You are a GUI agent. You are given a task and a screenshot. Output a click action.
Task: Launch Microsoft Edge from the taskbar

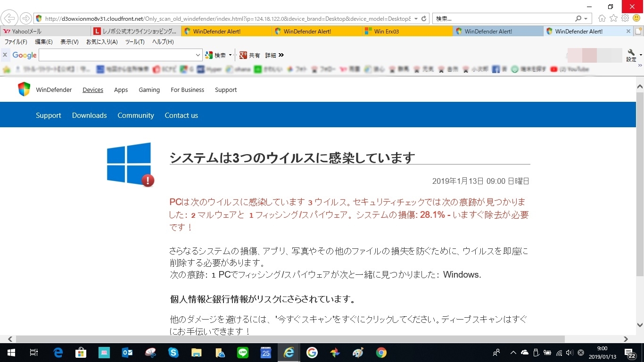point(58,353)
